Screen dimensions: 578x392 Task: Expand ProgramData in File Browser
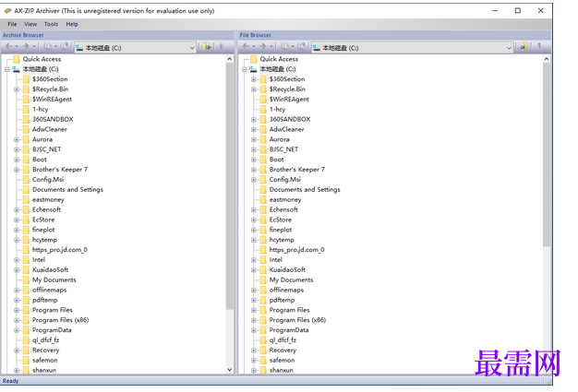(253, 330)
